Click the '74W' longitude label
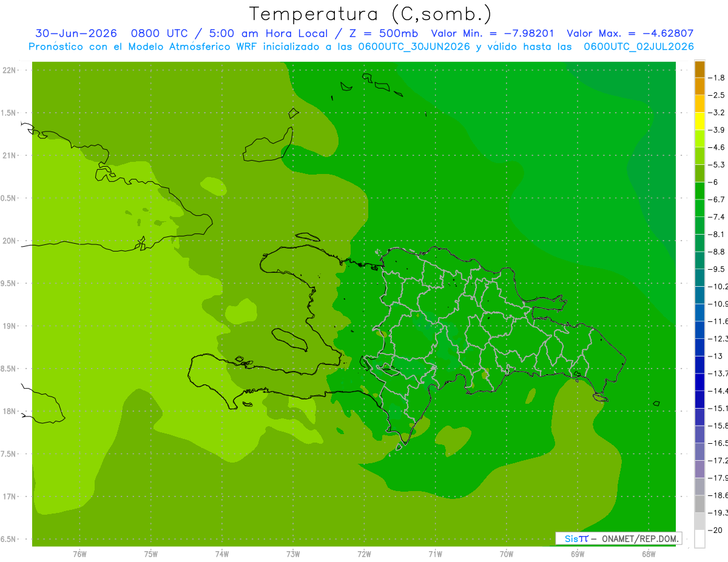Viewport: 728px width, 562px height. (222, 554)
